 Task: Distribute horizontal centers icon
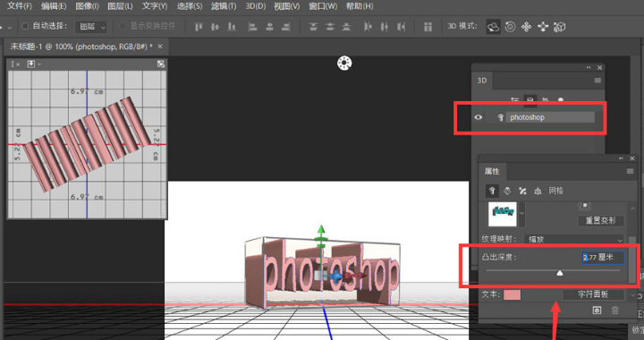384,27
